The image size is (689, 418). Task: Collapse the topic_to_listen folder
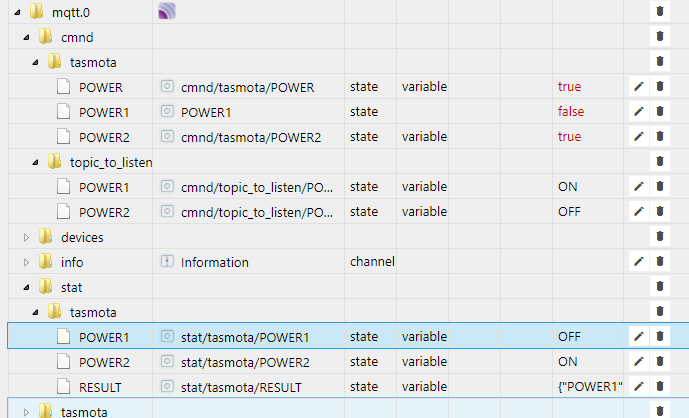click(x=35, y=163)
